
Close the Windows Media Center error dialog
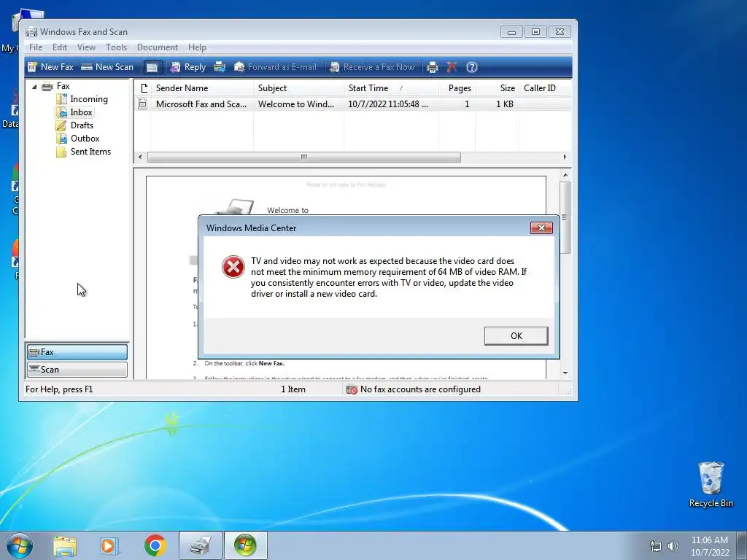542,227
